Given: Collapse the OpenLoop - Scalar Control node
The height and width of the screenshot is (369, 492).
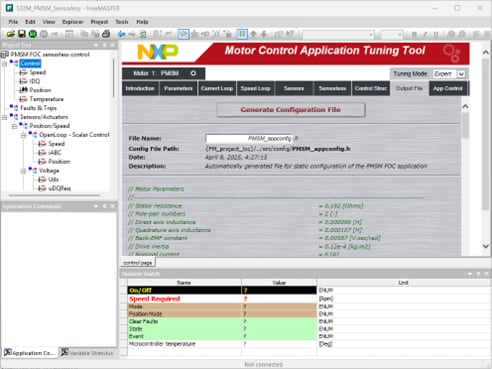Looking at the screenshot, I should (23, 135).
